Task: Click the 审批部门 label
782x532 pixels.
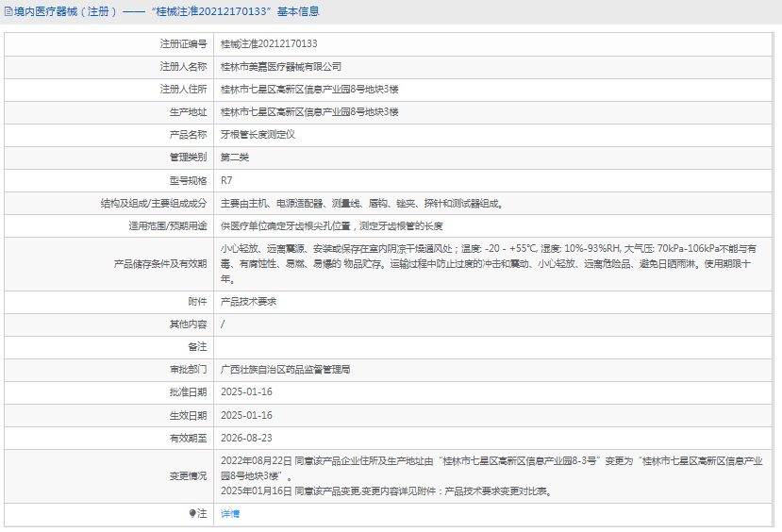Action: click(x=188, y=370)
